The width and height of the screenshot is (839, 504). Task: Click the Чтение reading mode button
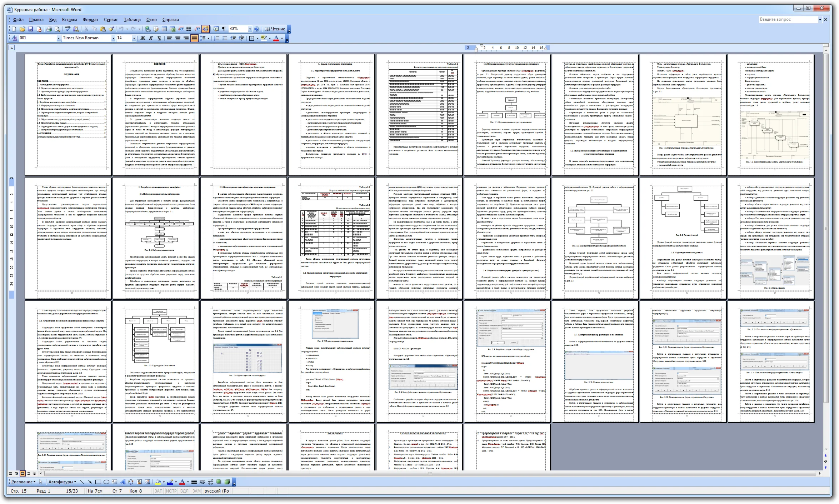click(275, 29)
